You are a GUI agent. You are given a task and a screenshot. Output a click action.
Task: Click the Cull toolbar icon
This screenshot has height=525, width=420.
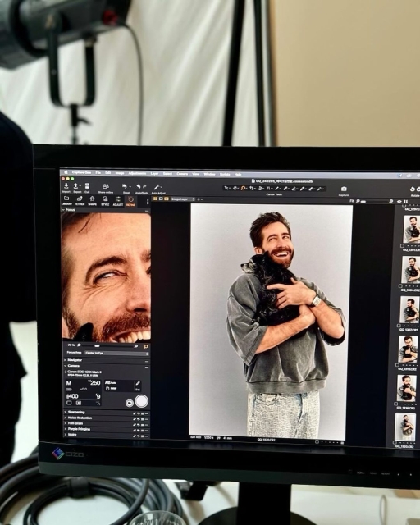(87, 186)
